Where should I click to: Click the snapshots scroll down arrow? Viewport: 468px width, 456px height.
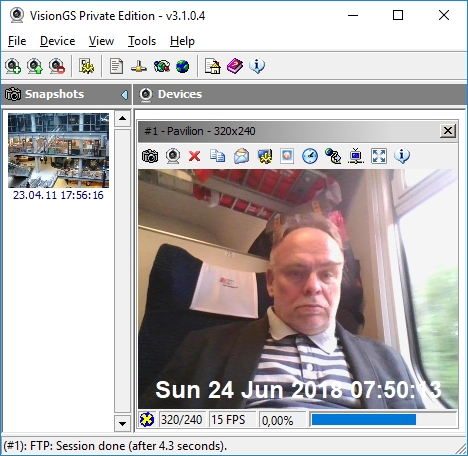pyautogui.click(x=122, y=424)
